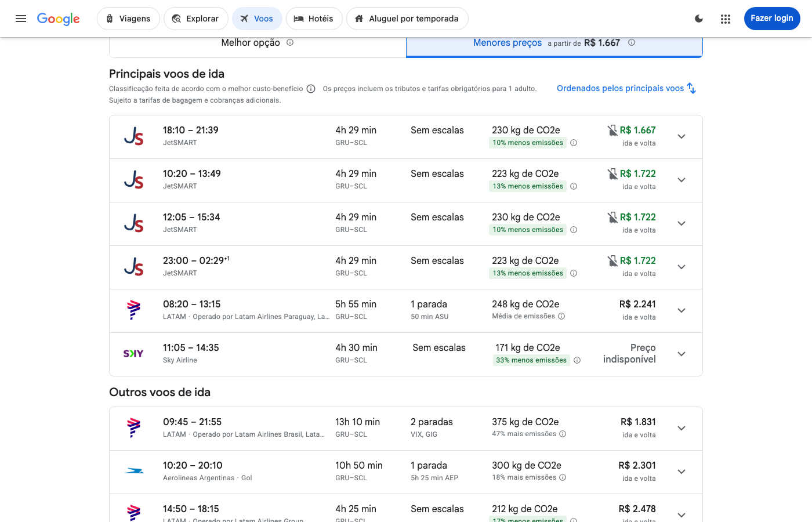Click the R$ 1.831 price
Image resolution: width=812 pixels, height=522 pixels.
[638, 422]
